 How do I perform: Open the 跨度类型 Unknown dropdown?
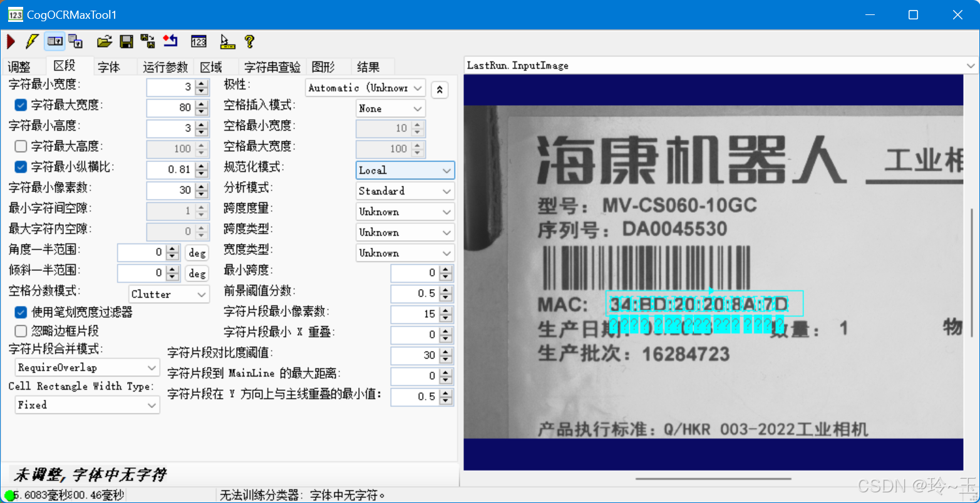click(x=405, y=232)
